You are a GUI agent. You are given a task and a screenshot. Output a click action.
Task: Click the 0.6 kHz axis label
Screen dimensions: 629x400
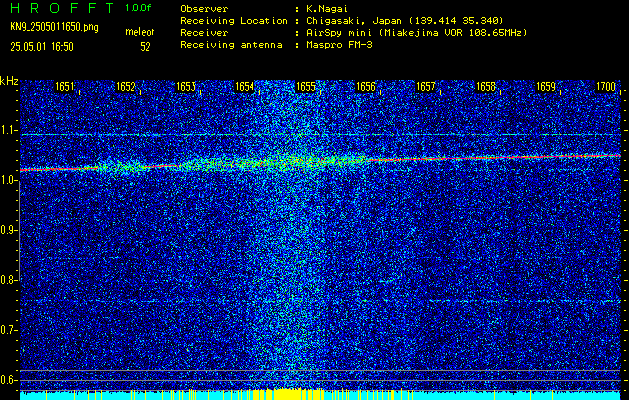(x=8, y=380)
